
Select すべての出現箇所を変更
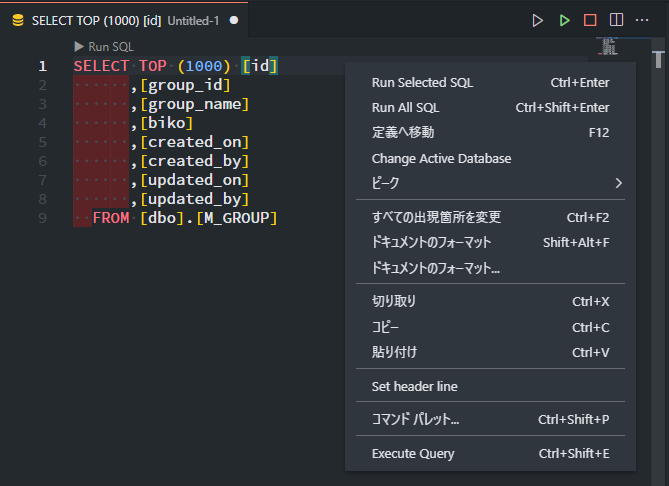(490, 218)
